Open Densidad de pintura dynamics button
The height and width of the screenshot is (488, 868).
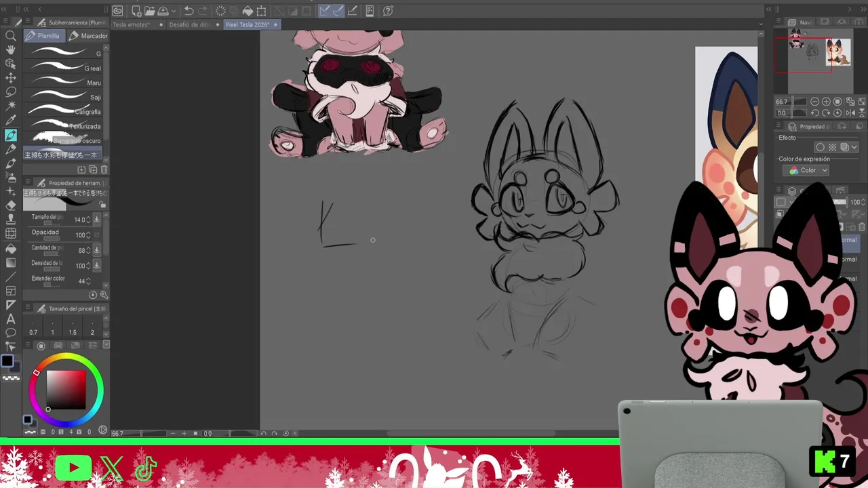[96, 266]
